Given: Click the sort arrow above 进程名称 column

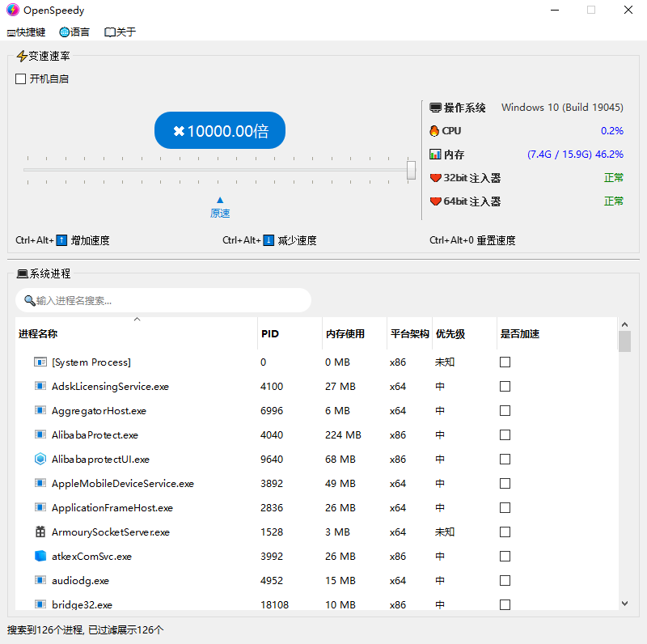Looking at the screenshot, I should click(137, 320).
